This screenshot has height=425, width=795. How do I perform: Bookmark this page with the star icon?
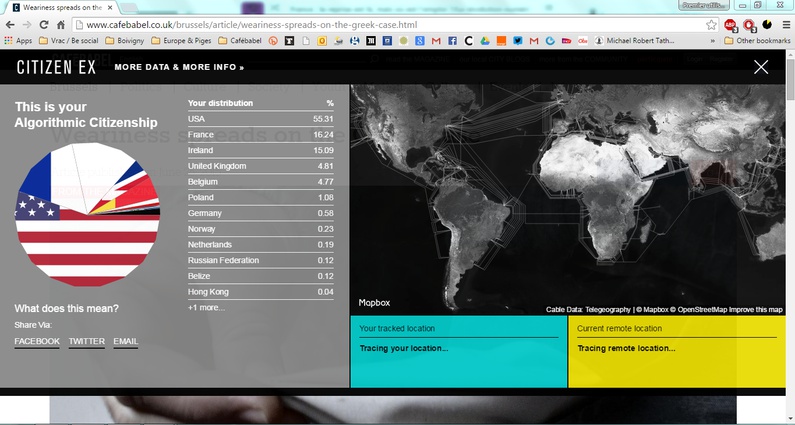coord(711,24)
